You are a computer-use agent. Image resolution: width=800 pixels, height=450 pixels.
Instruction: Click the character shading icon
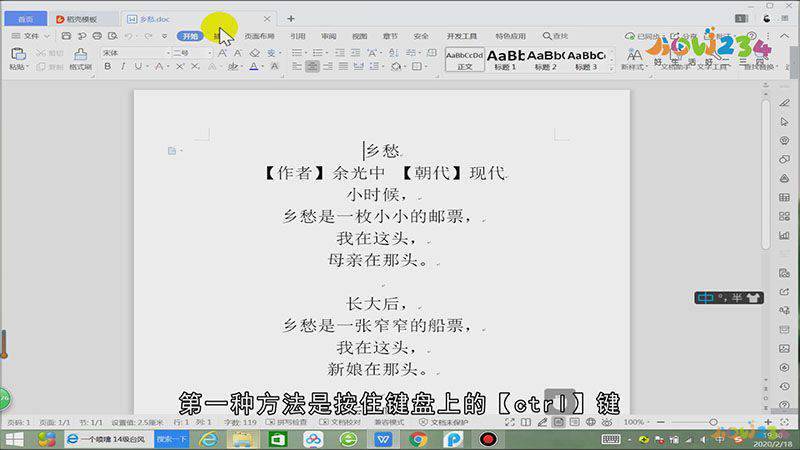[x=274, y=66]
